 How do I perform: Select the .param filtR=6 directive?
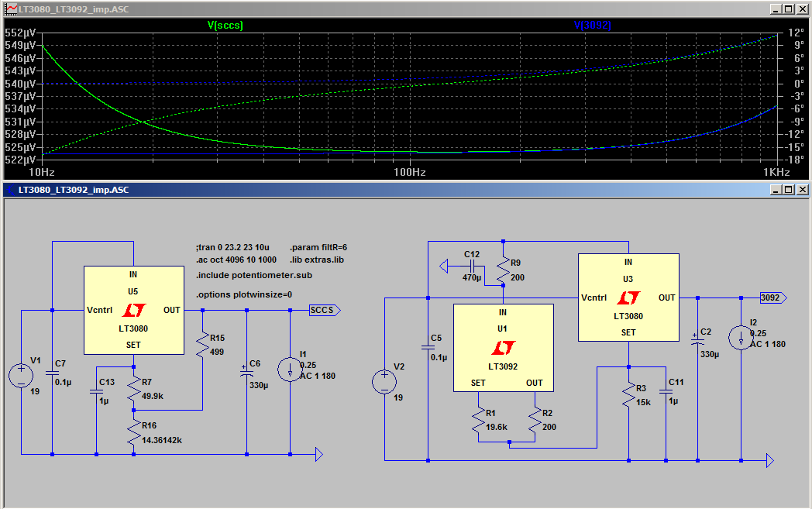(x=318, y=247)
